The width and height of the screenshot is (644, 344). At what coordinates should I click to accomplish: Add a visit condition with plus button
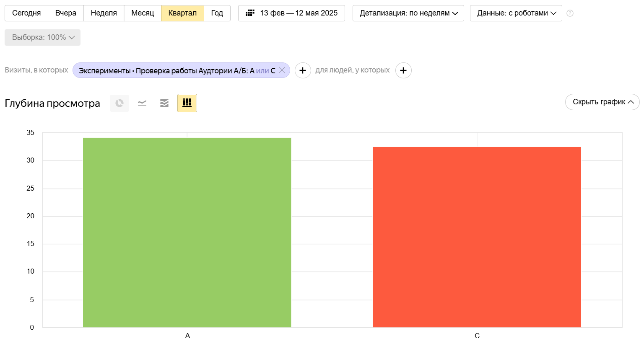tap(303, 70)
